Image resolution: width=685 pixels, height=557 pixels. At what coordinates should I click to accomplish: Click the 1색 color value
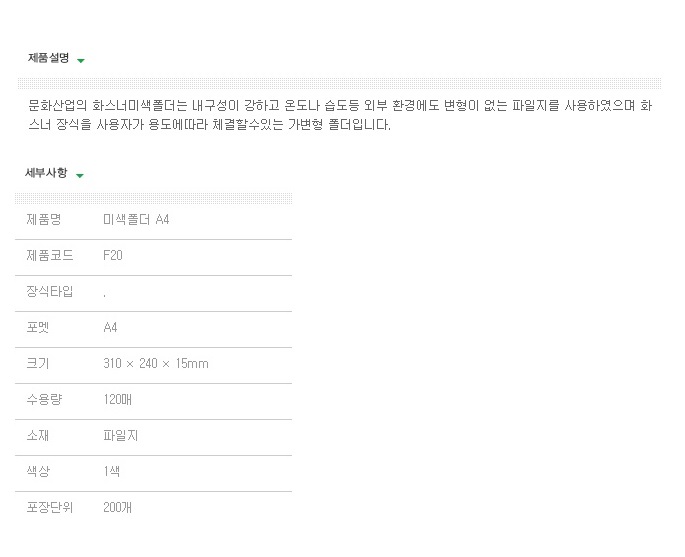112,471
